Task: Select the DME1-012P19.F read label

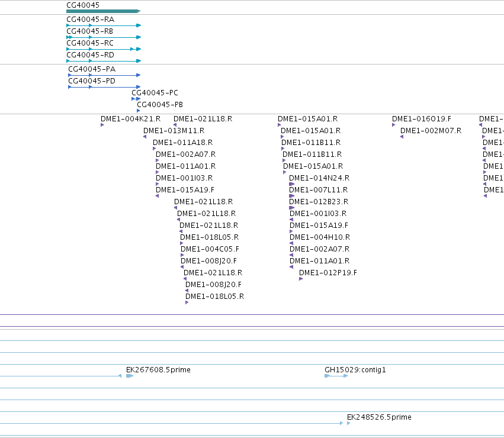Action: pyautogui.click(x=328, y=273)
